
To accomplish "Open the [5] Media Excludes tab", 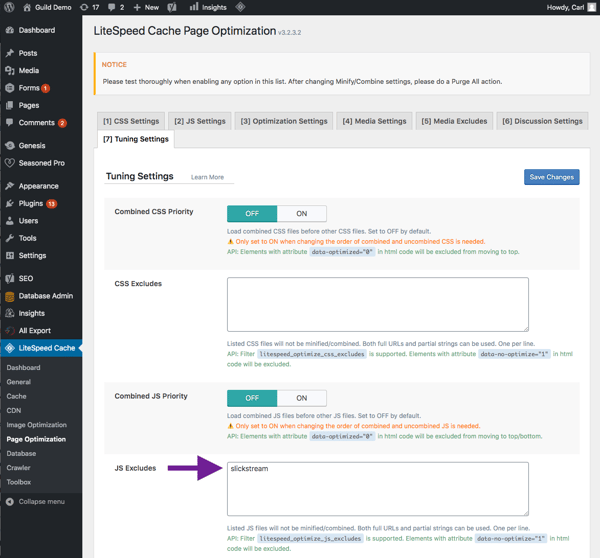I will click(454, 121).
